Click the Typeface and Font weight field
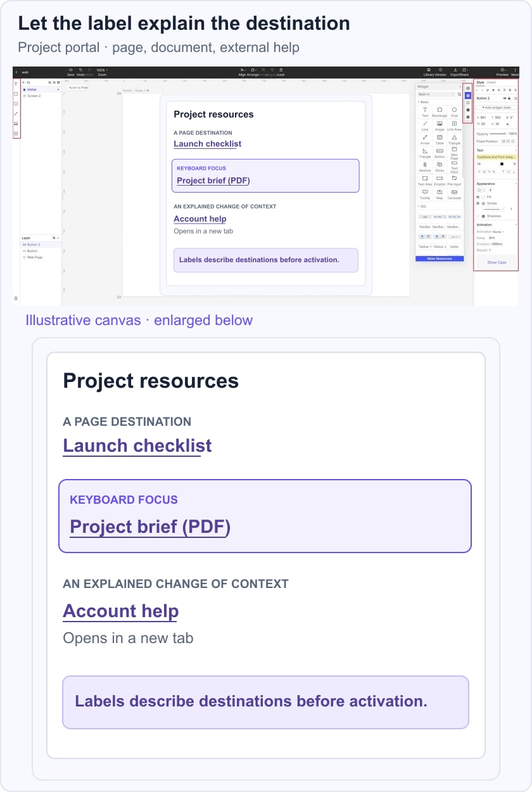The image size is (532, 792). pos(497,157)
